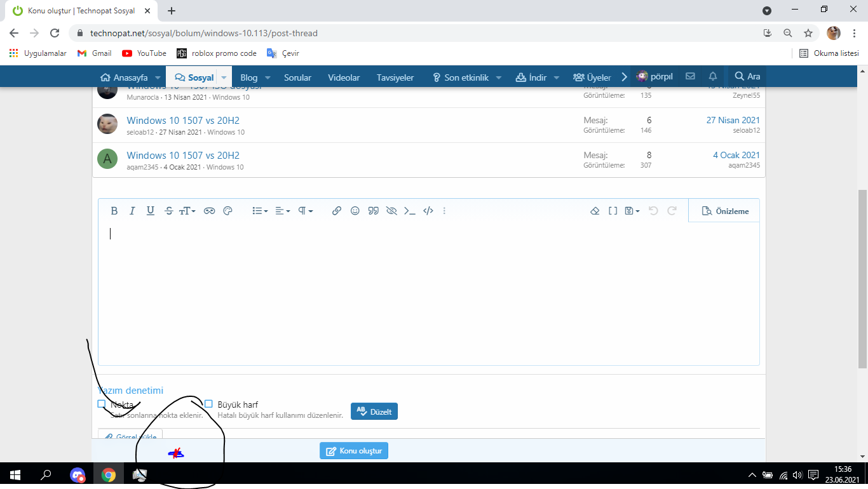Open Videolar in the navigation bar
This screenshot has width=868, height=489.
344,77
